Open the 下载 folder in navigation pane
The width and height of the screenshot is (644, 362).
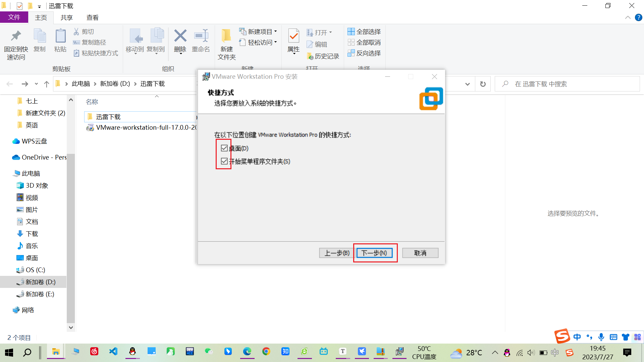pos(32,234)
